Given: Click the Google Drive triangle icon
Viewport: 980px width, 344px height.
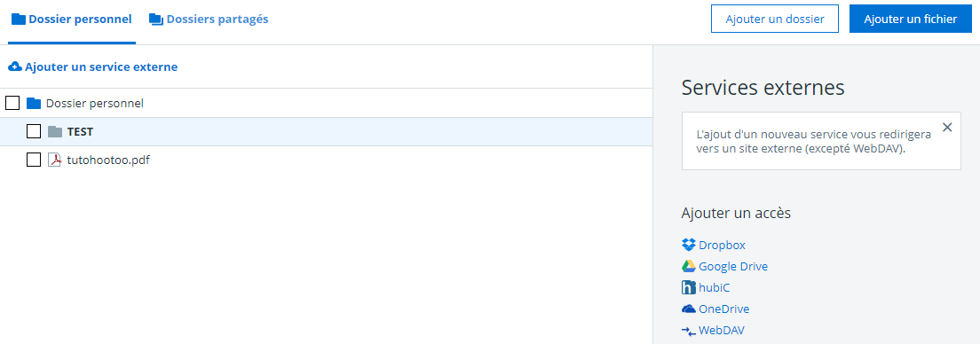Looking at the screenshot, I should [688, 266].
